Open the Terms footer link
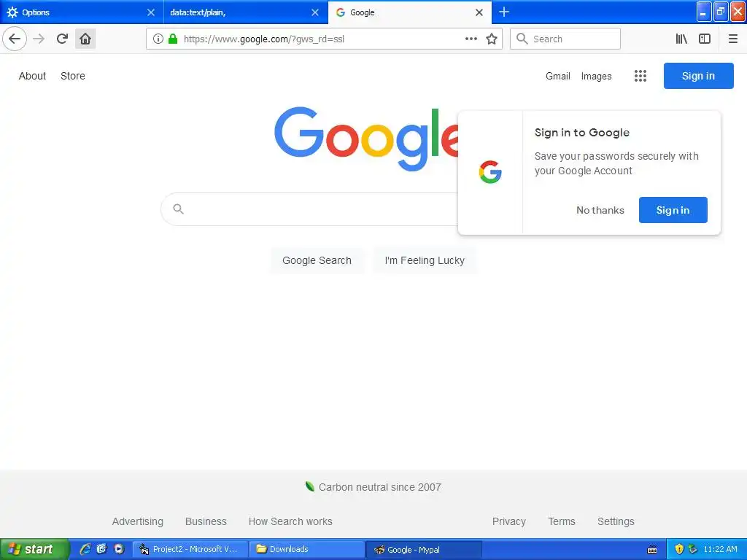Viewport: 747px width, 560px height. coord(562,521)
